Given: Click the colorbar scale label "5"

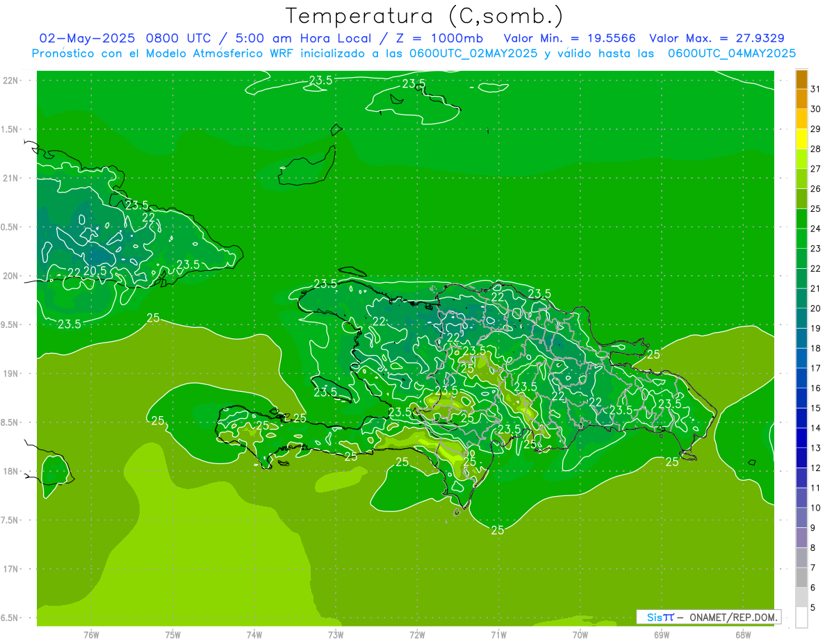Looking at the screenshot, I should [813, 608].
